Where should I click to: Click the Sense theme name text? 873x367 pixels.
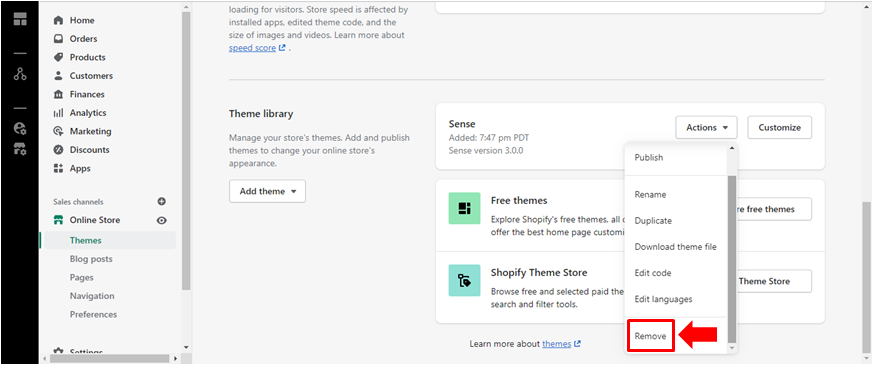pos(462,124)
